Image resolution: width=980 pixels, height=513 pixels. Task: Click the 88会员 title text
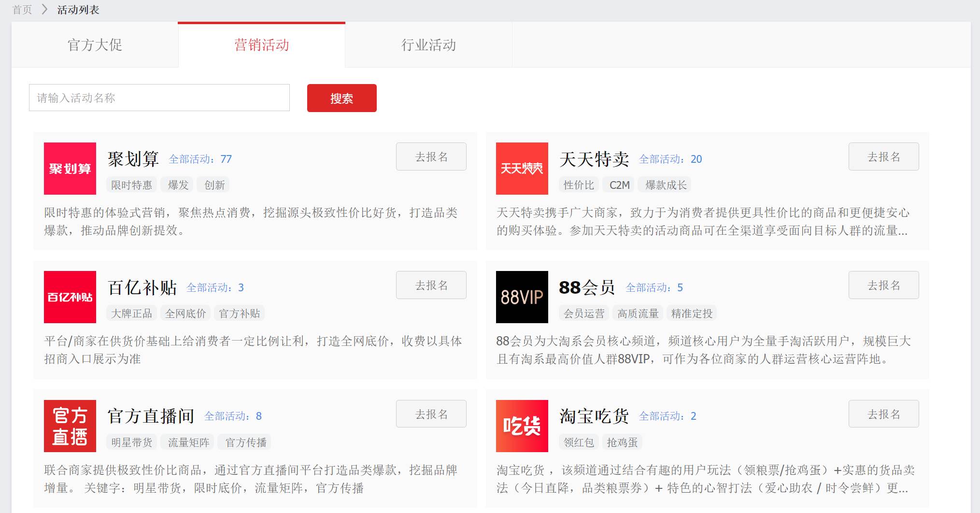coord(587,287)
